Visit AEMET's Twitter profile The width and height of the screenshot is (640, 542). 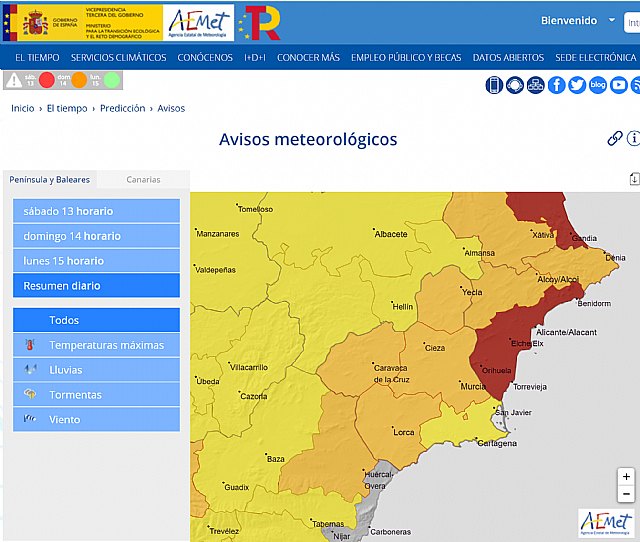pyautogui.click(x=577, y=85)
